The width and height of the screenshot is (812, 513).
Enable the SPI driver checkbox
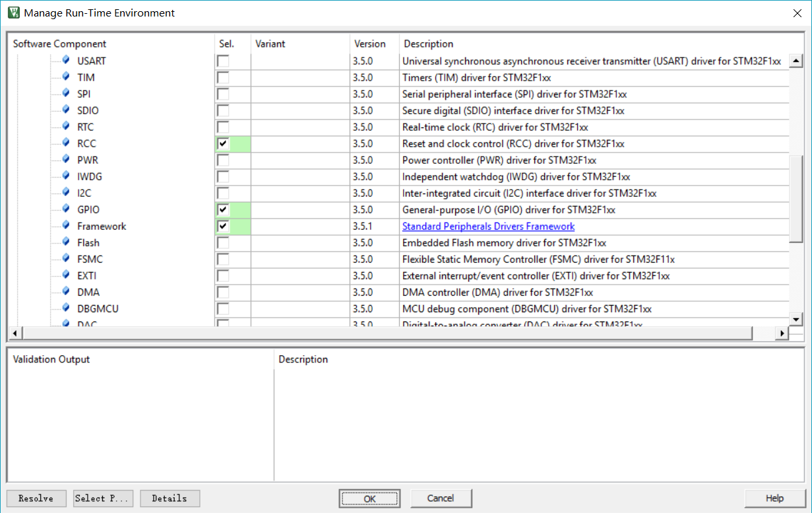(223, 94)
